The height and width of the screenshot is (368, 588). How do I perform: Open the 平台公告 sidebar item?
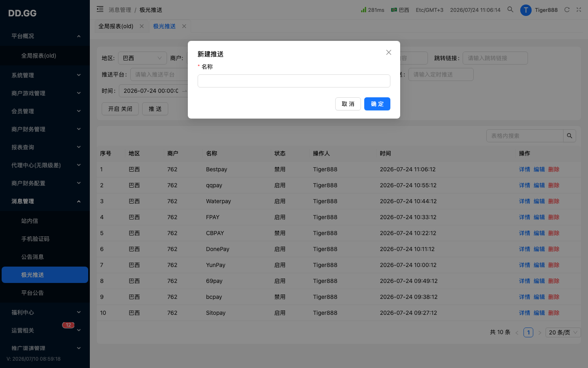45,293
